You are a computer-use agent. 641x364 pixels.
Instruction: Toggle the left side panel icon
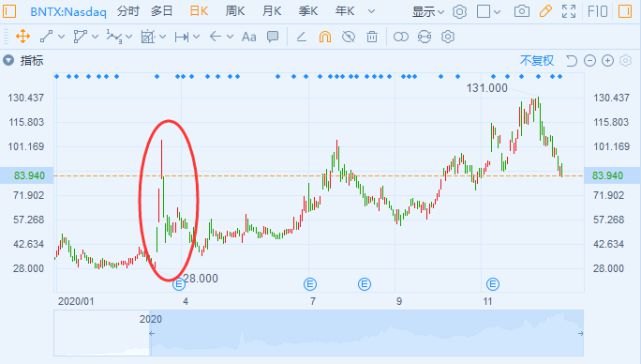(x=9, y=11)
